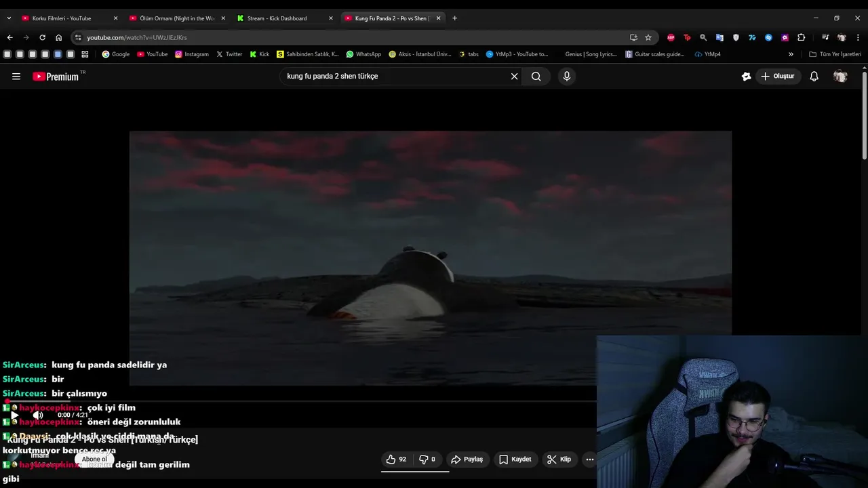
Task: Open the YouTube account avatar menu
Action: 840,77
